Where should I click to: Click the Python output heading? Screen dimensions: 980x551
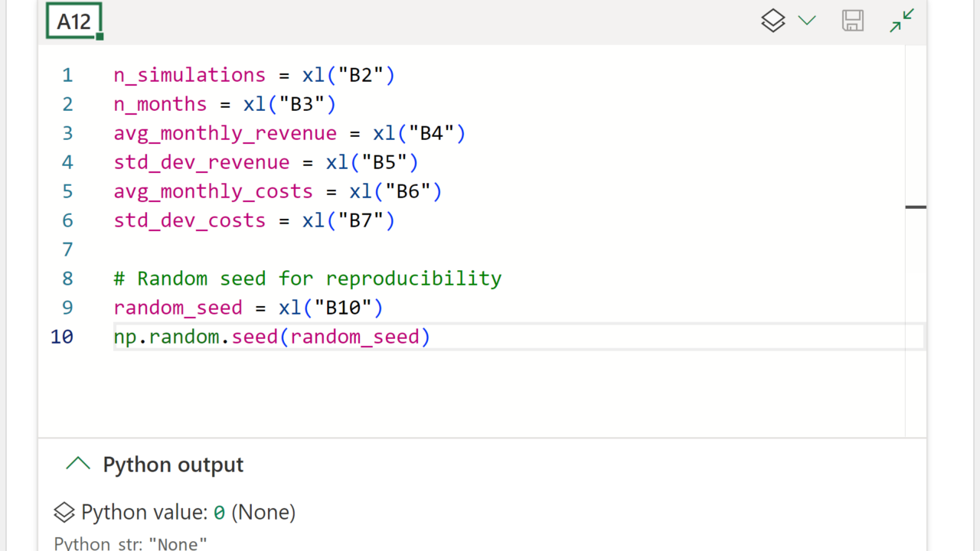[x=173, y=465]
